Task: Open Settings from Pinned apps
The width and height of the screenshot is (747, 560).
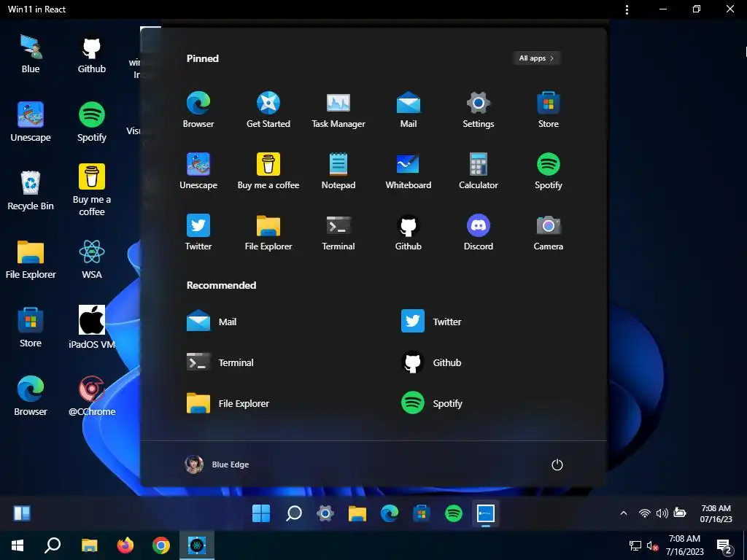Action: coord(479,109)
